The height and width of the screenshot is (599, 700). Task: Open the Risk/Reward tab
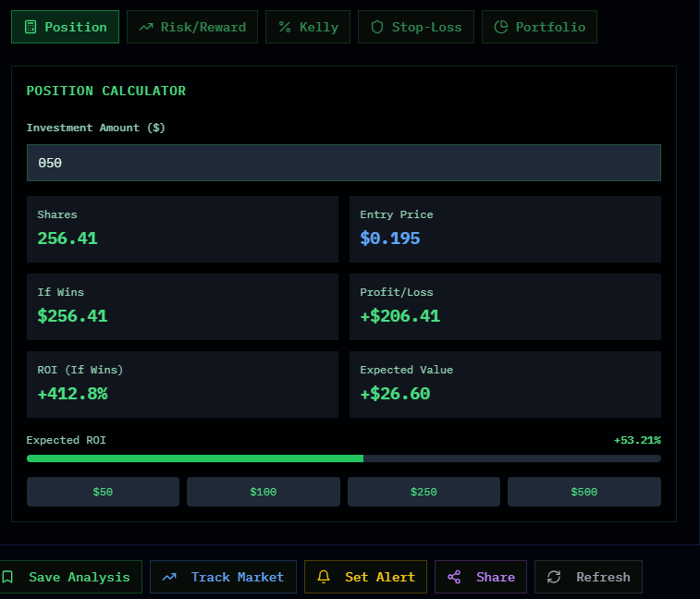tap(192, 27)
